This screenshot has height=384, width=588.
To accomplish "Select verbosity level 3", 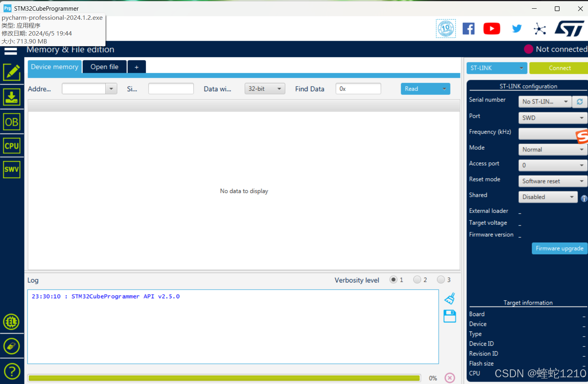I will [441, 280].
